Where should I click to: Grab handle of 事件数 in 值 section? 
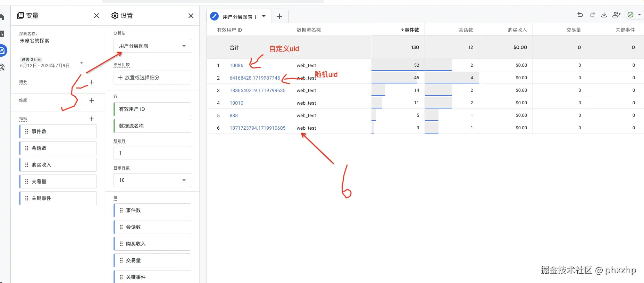[x=121, y=210]
